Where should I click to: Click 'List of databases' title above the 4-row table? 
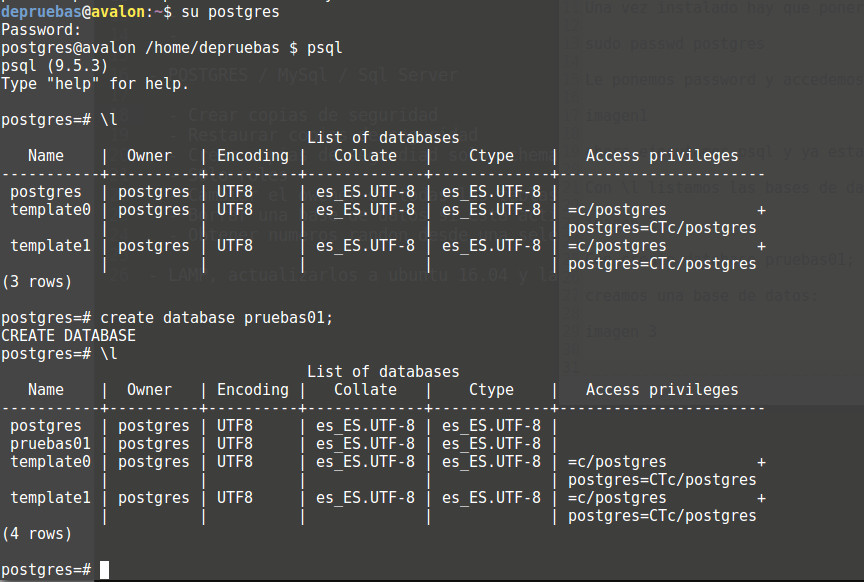click(x=383, y=372)
